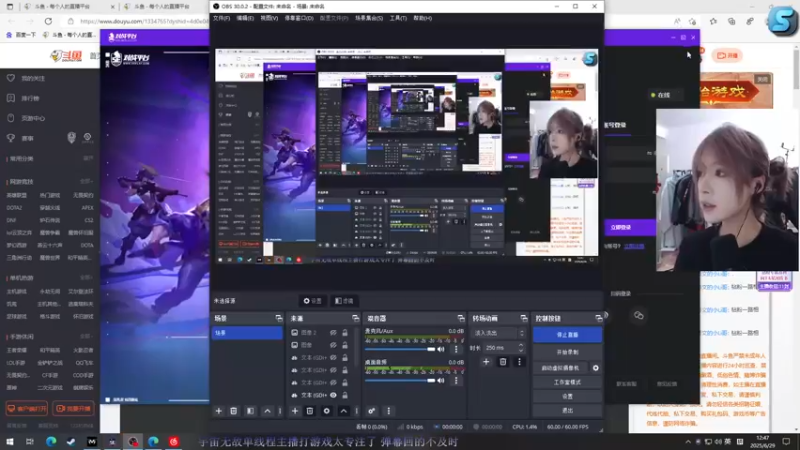The width and height of the screenshot is (800, 450).
Task: Pop out the 混音器 dock
Action: (461, 318)
